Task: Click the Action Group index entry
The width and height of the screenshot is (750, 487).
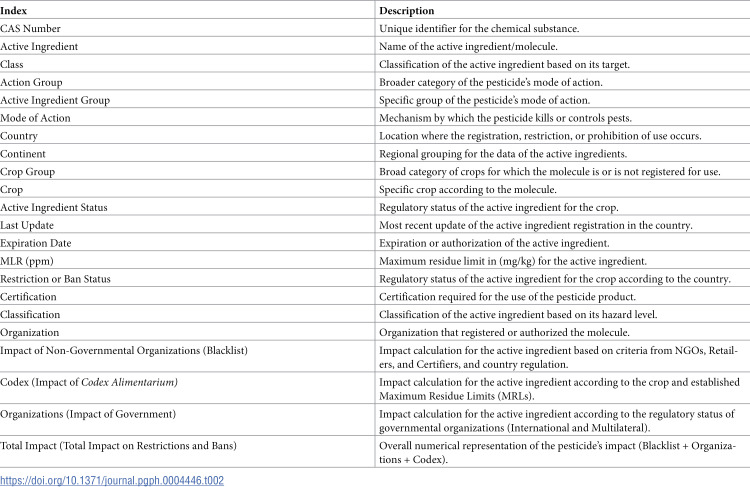Action: [x=31, y=82]
